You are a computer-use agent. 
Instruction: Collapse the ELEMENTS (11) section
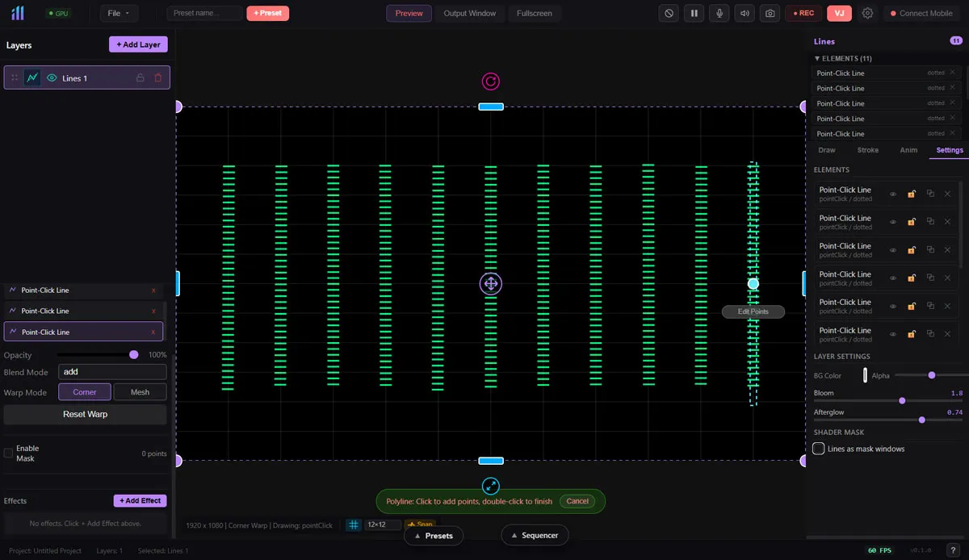(x=842, y=59)
